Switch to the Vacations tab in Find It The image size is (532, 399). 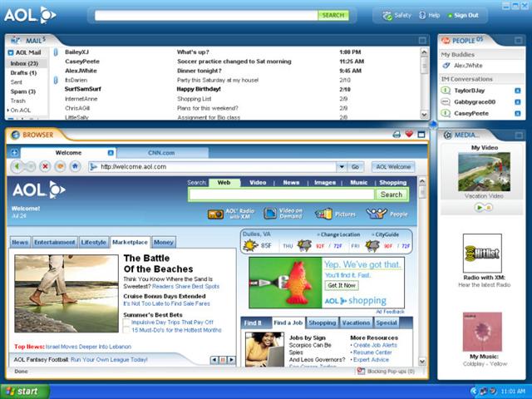point(356,323)
